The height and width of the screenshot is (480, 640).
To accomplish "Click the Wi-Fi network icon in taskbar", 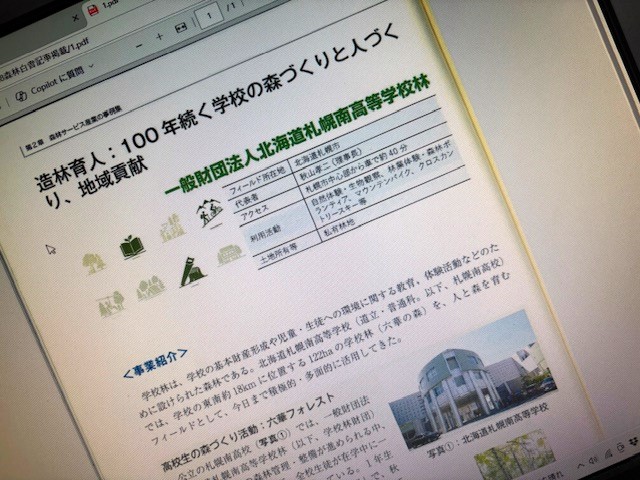I will (608, 454).
